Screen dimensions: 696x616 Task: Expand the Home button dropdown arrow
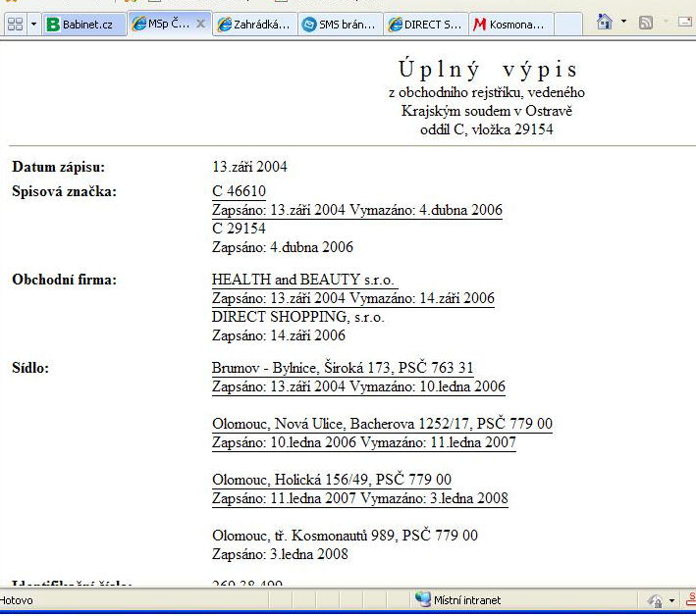click(x=623, y=23)
